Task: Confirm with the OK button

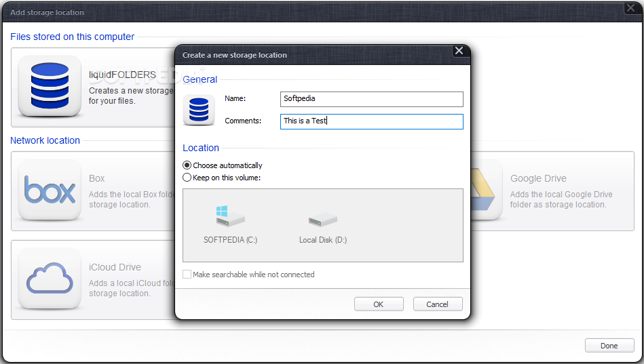Action: pos(379,304)
